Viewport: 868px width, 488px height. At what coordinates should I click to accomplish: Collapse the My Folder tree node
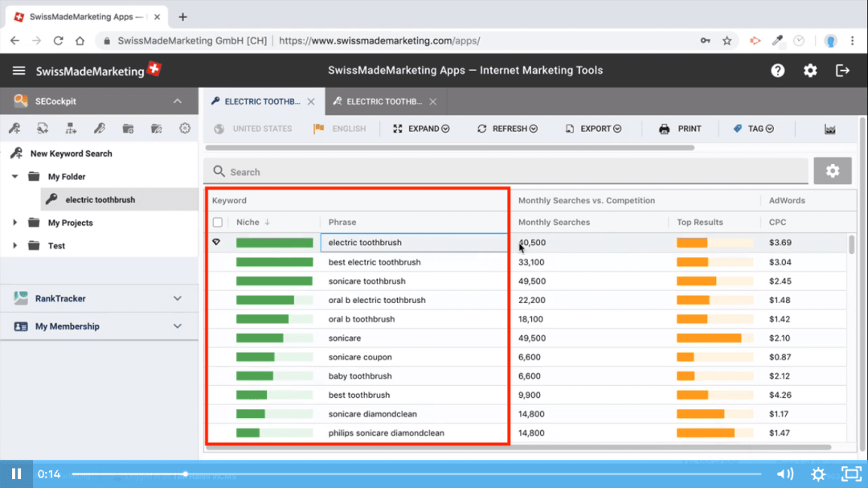click(x=15, y=177)
